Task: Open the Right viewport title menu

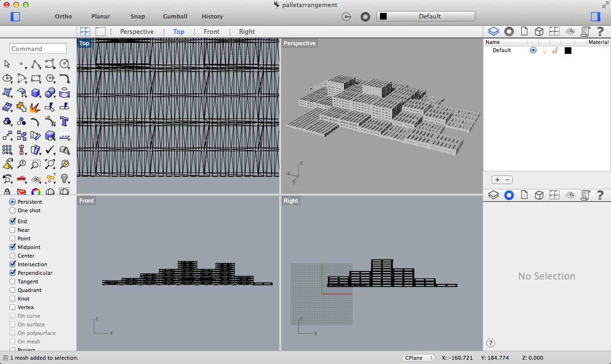Action: pos(291,201)
